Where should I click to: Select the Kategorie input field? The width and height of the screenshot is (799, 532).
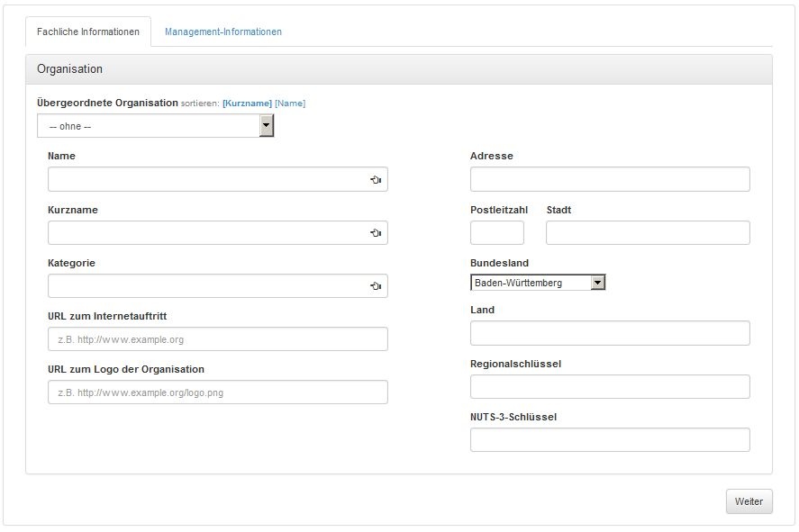[207, 286]
